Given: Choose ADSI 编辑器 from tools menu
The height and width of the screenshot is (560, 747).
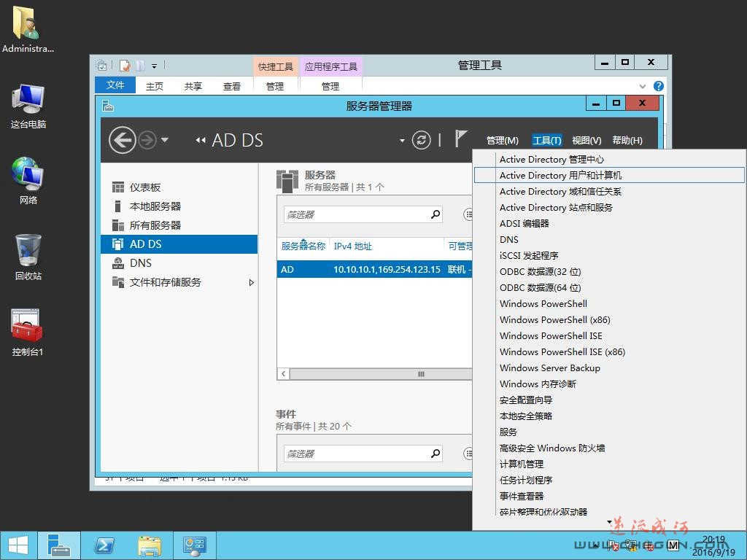Looking at the screenshot, I should coord(609,223).
